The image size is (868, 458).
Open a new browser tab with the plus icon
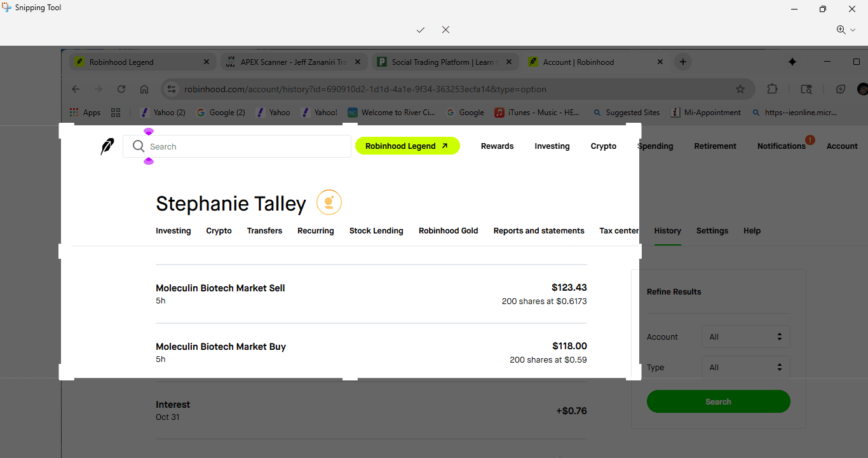pos(683,62)
